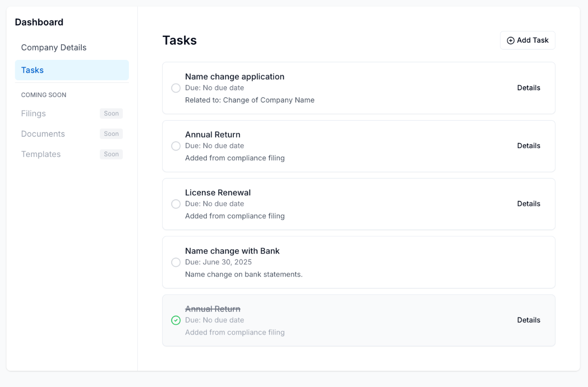588x387 pixels.
Task: Click the Soon badge next to Documents
Action: click(x=111, y=134)
